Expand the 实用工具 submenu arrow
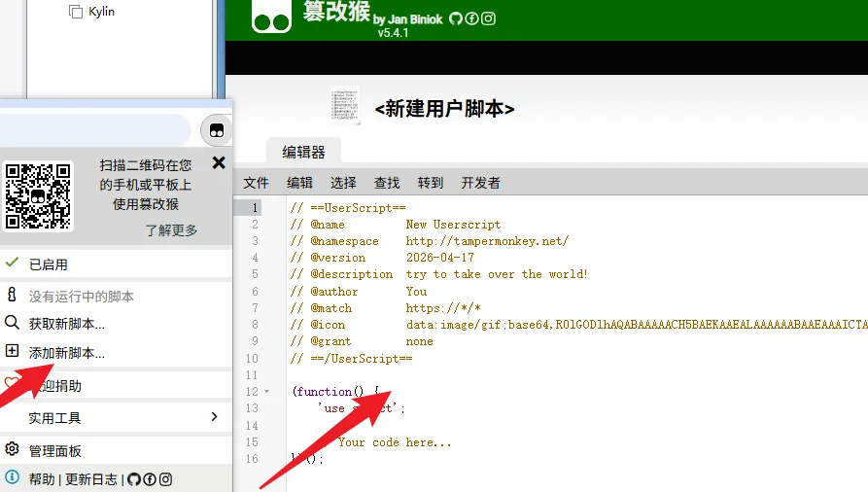This screenshot has width=868, height=492. pos(214,417)
